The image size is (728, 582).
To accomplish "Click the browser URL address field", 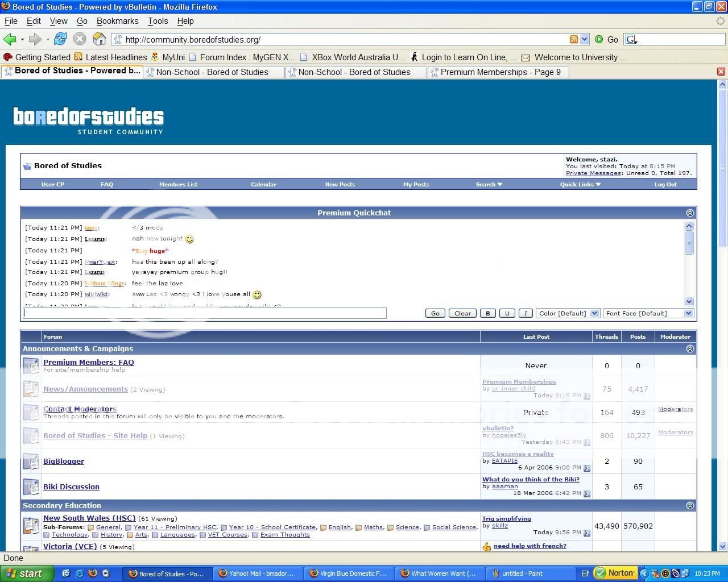I will click(345, 39).
